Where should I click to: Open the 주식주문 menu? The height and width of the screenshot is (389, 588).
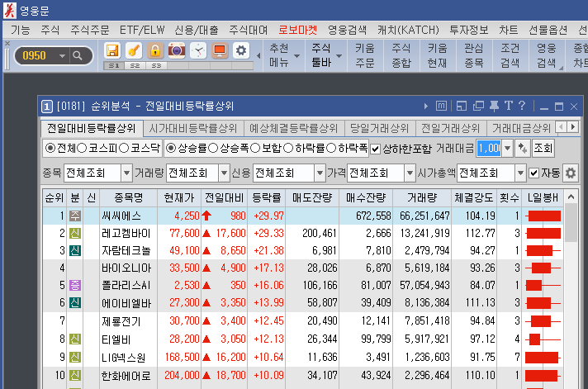click(89, 30)
